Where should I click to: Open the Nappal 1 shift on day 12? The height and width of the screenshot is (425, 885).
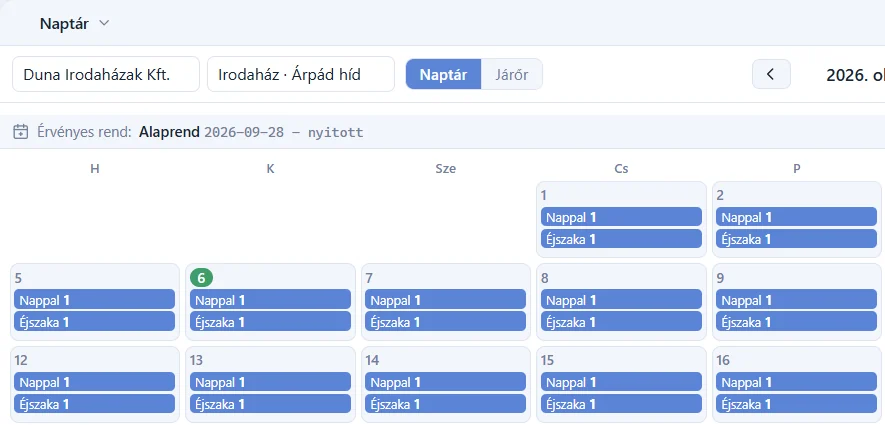point(95,382)
